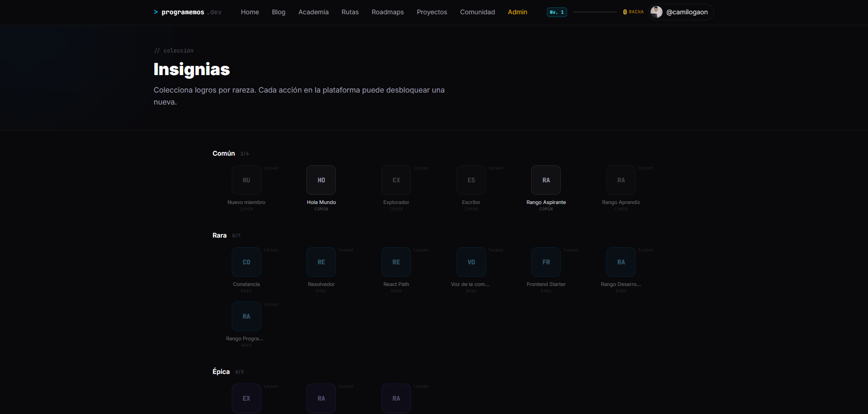Select the Hola Mundo badge icon

(321, 180)
